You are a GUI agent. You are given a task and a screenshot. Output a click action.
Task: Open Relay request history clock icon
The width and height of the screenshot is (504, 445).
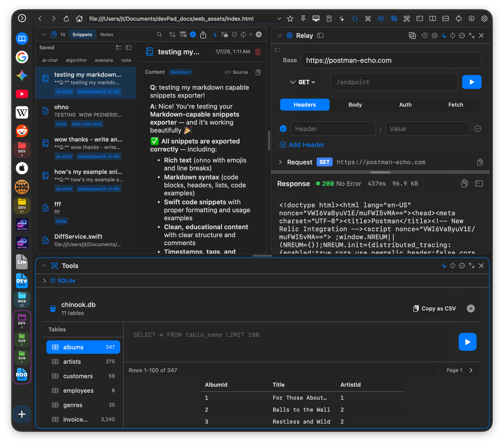(424, 36)
